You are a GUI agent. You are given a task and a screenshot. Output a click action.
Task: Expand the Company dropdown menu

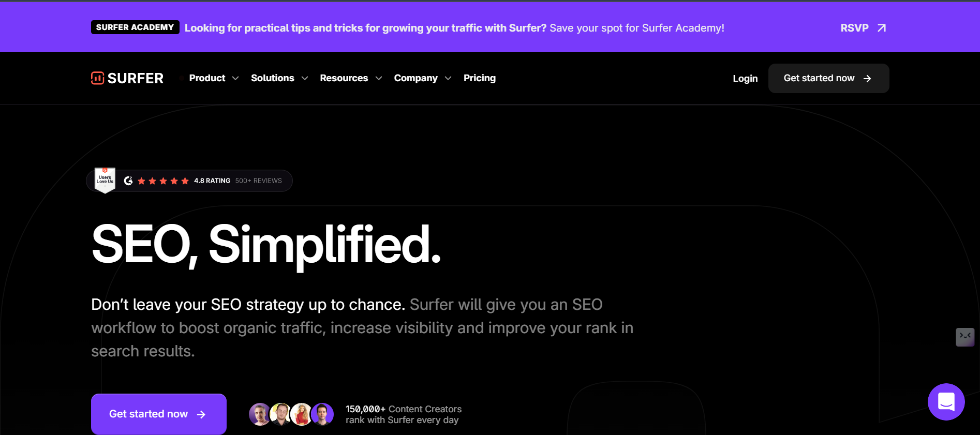click(x=422, y=78)
